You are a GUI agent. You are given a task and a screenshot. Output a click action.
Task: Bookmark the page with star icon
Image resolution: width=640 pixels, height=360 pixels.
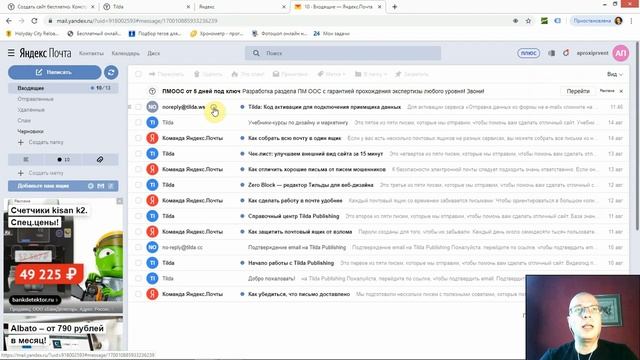click(x=528, y=21)
